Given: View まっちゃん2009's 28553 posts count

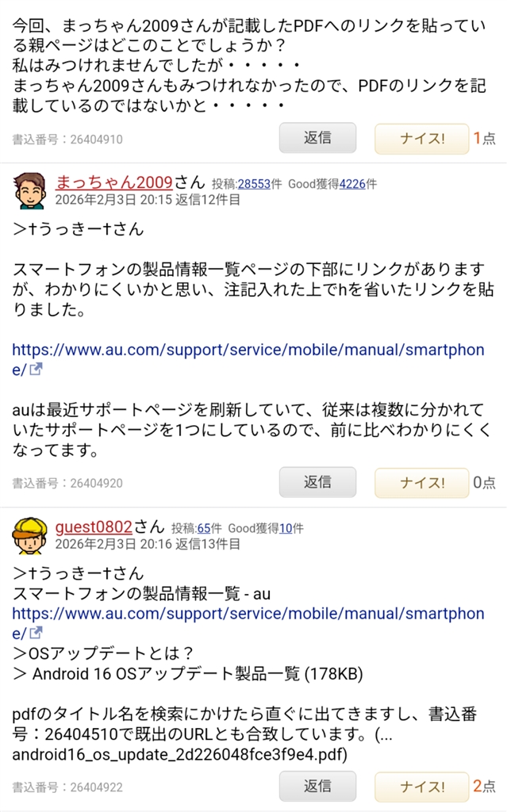Looking at the screenshot, I should 254,184.
